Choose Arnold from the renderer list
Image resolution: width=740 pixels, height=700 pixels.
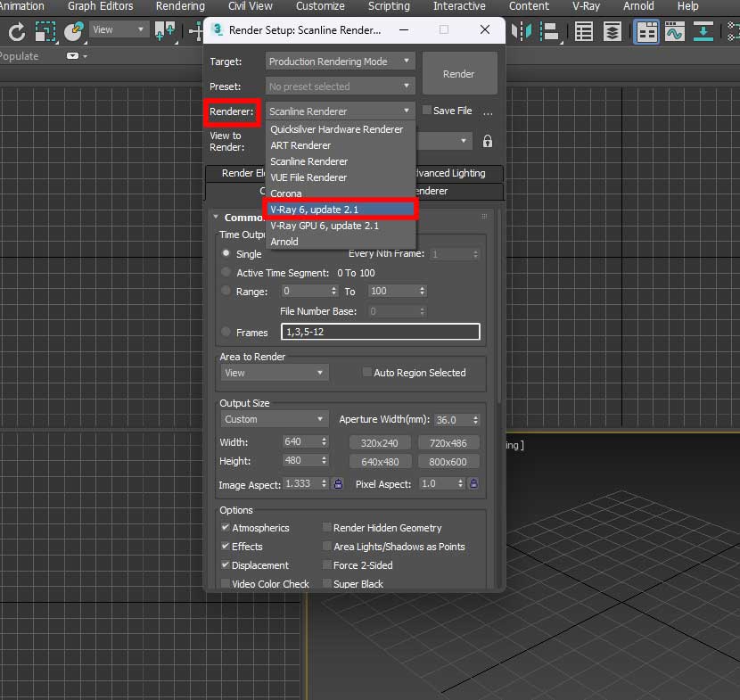341,241
